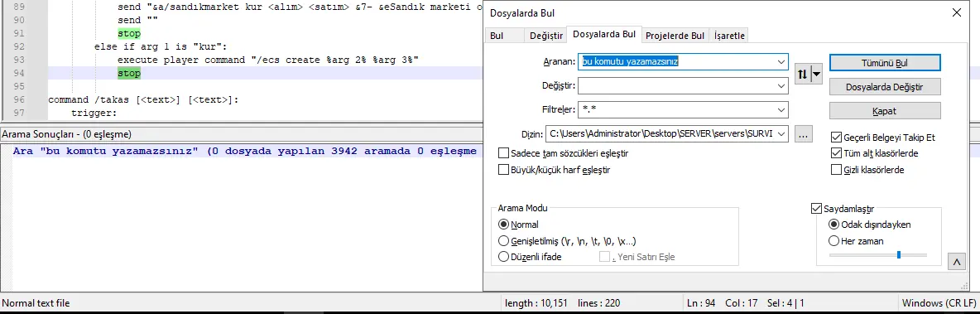
Task: Click the "command /takas" code line
Action: click(x=143, y=99)
